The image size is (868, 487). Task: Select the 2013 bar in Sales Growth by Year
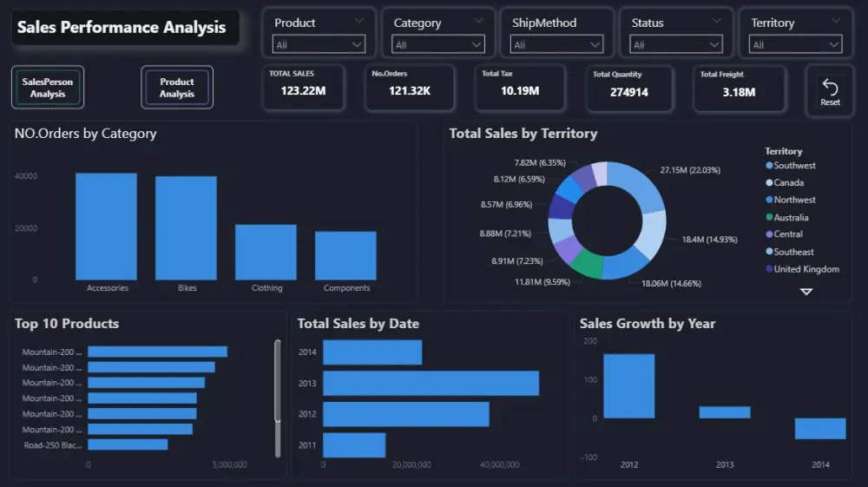click(725, 412)
